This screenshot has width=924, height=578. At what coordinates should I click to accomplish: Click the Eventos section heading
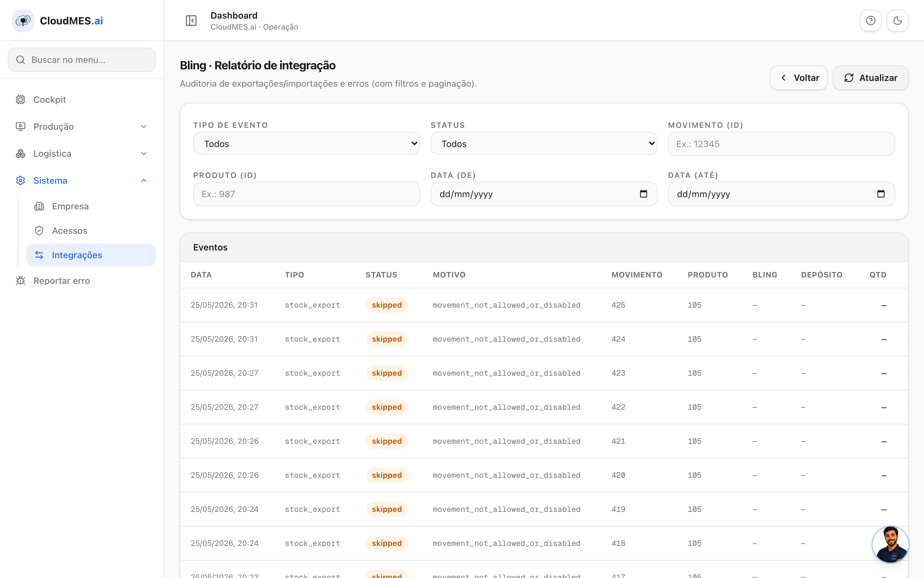point(210,247)
